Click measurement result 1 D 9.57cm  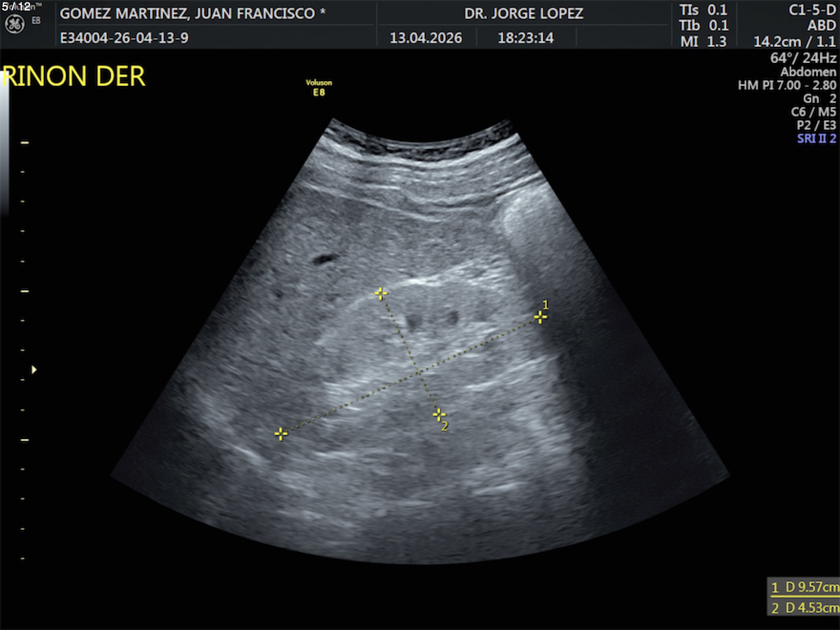[x=805, y=587]
